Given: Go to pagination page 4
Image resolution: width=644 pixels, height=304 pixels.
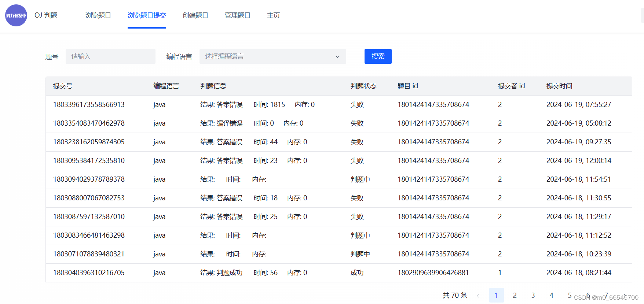Looking at the screenshot, I should [x=551, y=295].
